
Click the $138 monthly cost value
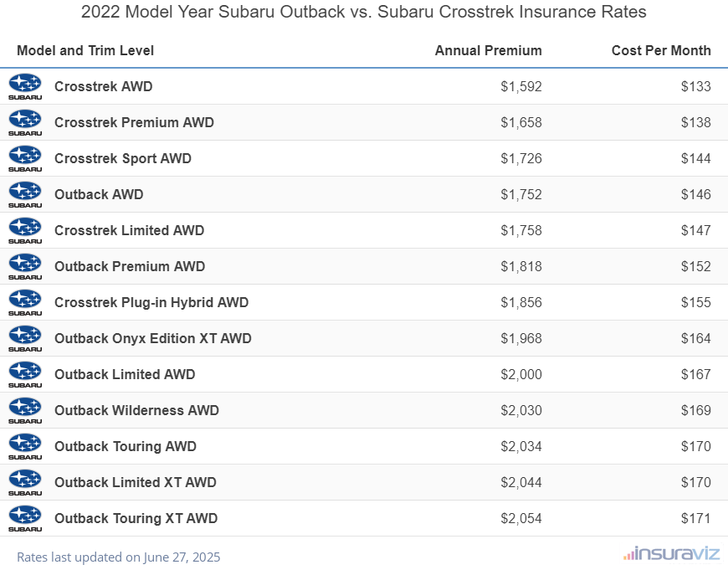point(696,123)
